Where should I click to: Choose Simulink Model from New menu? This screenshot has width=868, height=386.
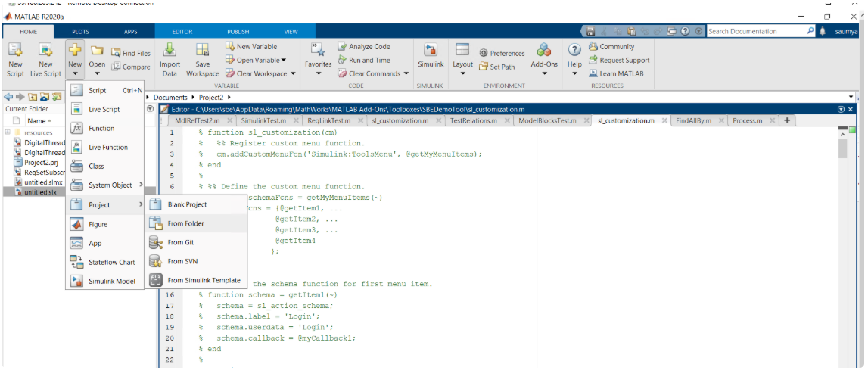pyautogui.click(x=111, y=281)
